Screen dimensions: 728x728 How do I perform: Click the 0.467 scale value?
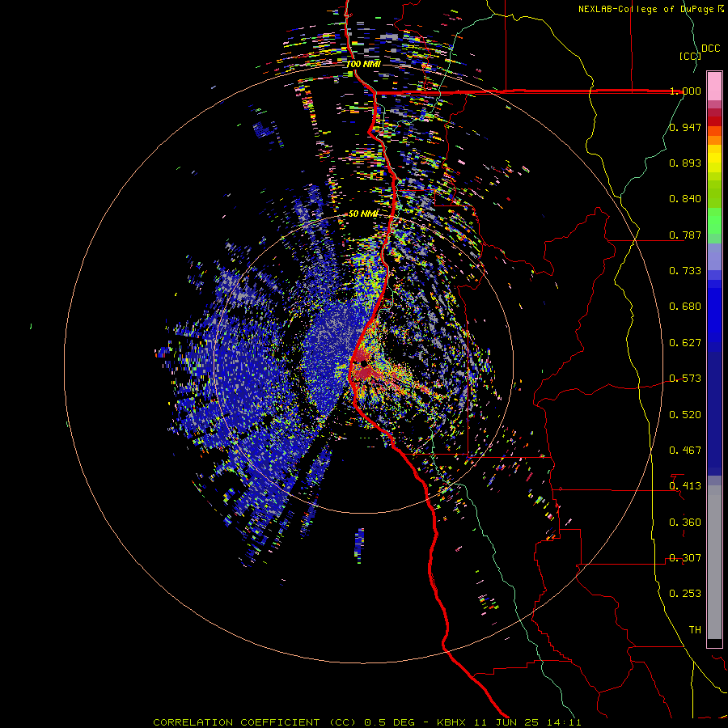tap(685, 451)
